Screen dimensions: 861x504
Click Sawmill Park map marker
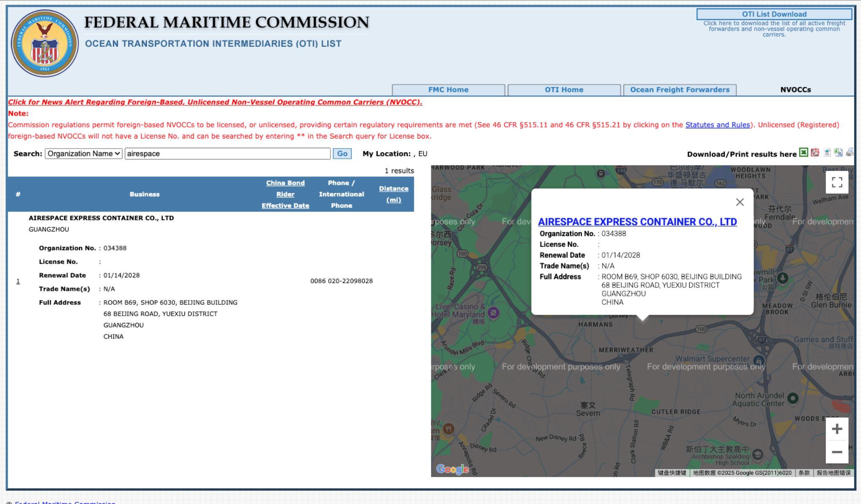(782, 278)
